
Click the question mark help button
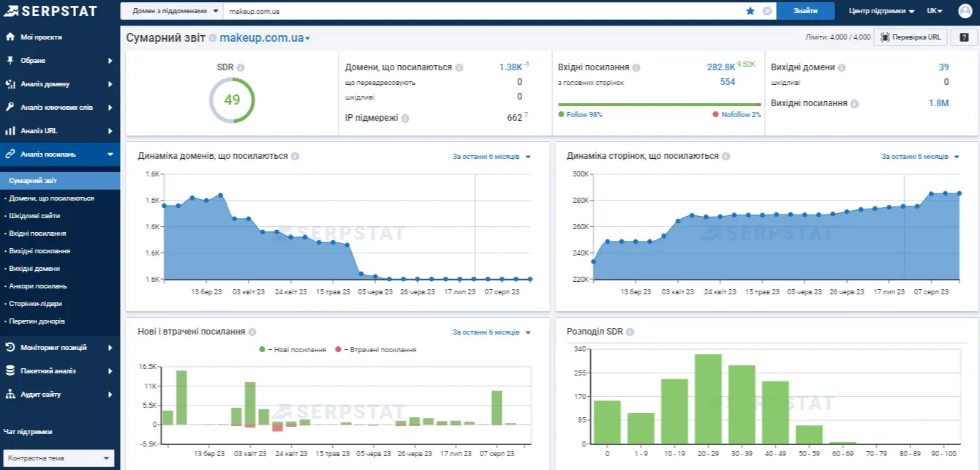(964, 37)
